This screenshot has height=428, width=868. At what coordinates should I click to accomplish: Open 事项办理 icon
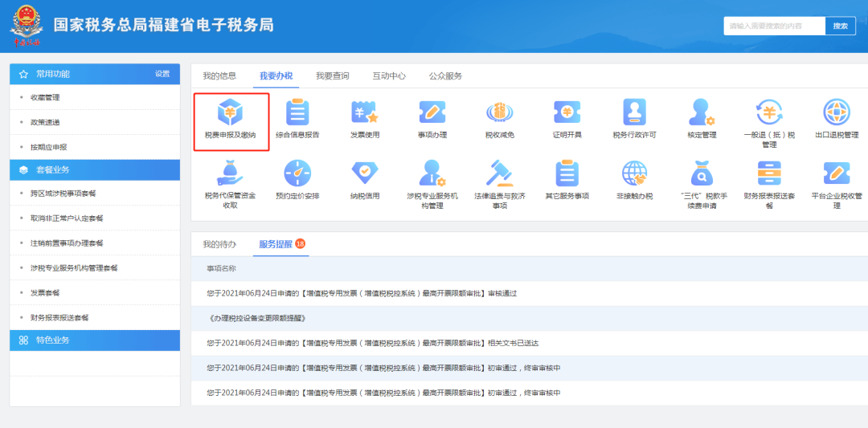pyautogui.click(x=432, y=112)
